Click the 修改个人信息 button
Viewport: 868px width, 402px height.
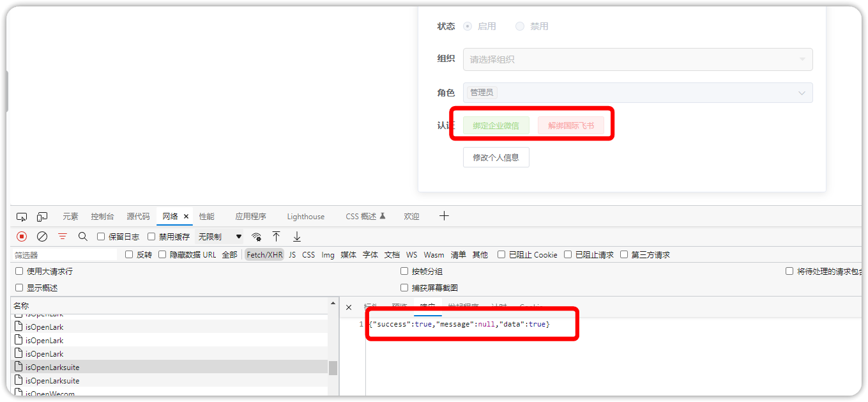tap(496, 157)
